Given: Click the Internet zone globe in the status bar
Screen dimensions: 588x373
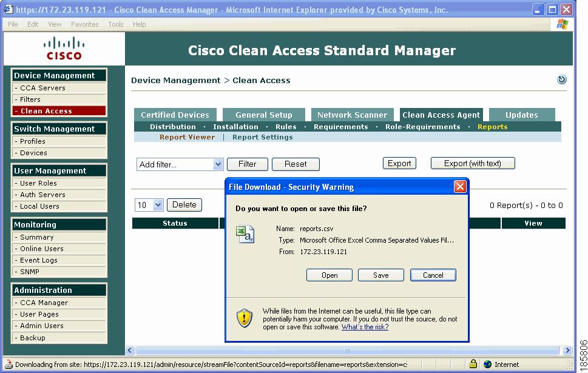Looking at the screenshot, I should click(x=487, y=364).
